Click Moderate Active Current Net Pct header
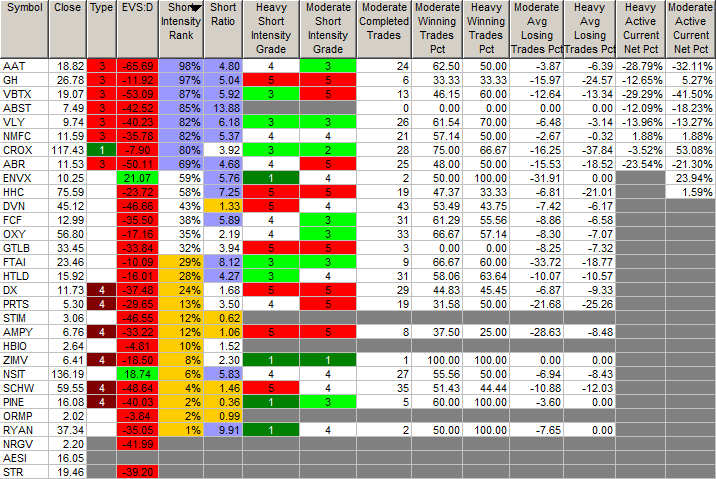This screenshot has width=716, height=479. click(691, 29)
